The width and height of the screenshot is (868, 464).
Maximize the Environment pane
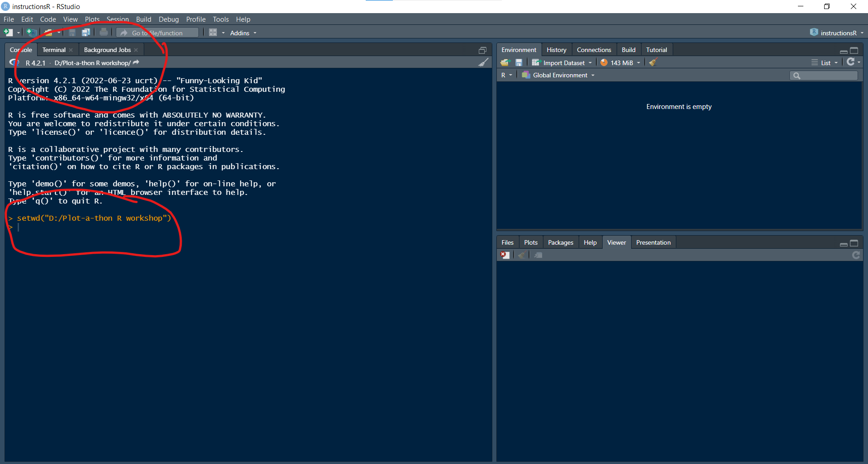[854, 51]
